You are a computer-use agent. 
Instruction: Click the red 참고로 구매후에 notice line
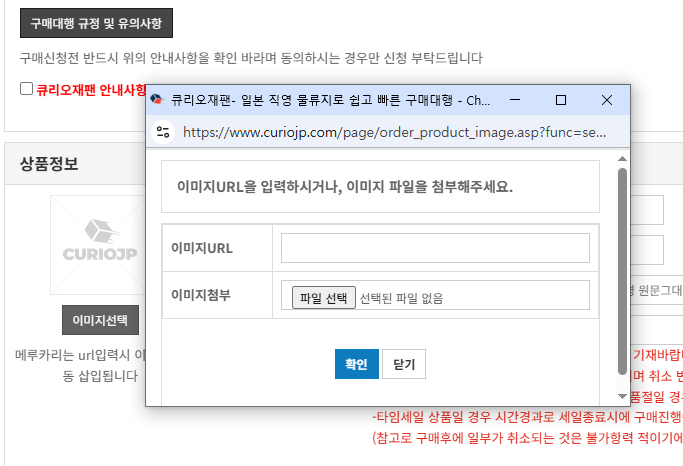pos(527,438)
